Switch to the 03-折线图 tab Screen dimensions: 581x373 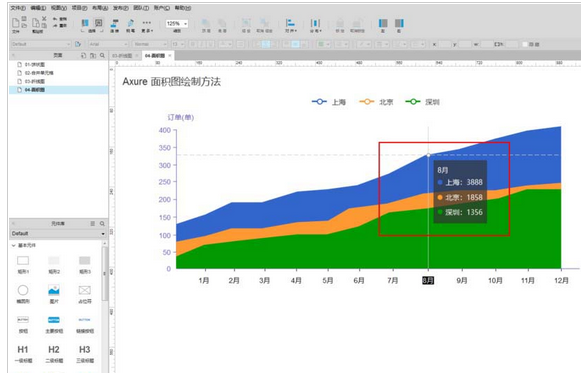(122, 56)
